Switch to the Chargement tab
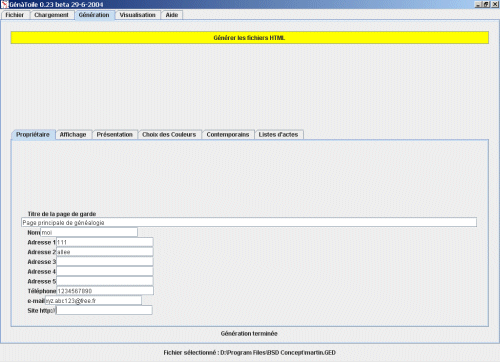Viewport: 500px width, 362px height. [x=51, y=15]
